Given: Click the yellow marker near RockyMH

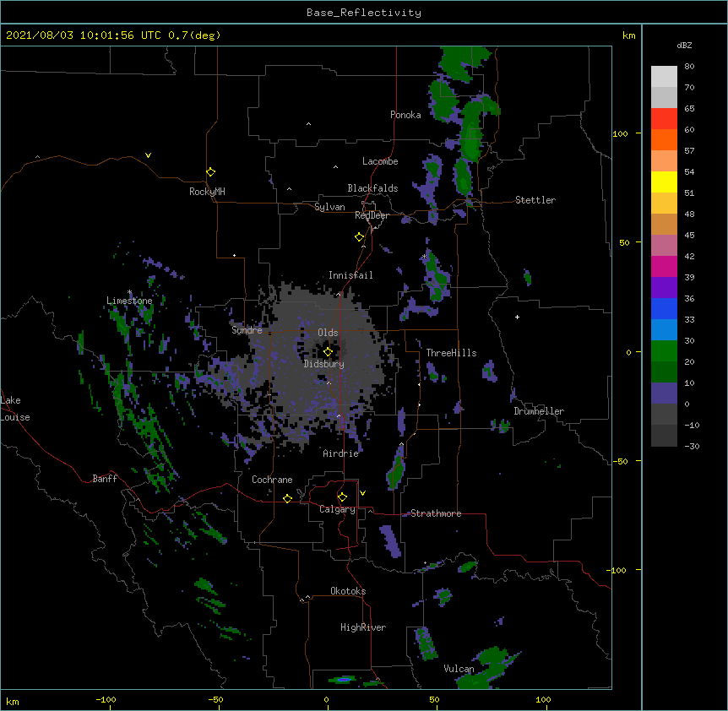Looking at the screenshot, I should click(x=210, y=172).
